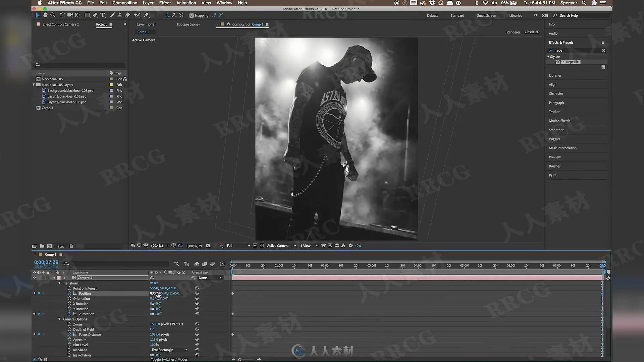Screen dimensions: 644x362
Task: Toggle the Snapping checkbox
Action: tap(192, 15)
